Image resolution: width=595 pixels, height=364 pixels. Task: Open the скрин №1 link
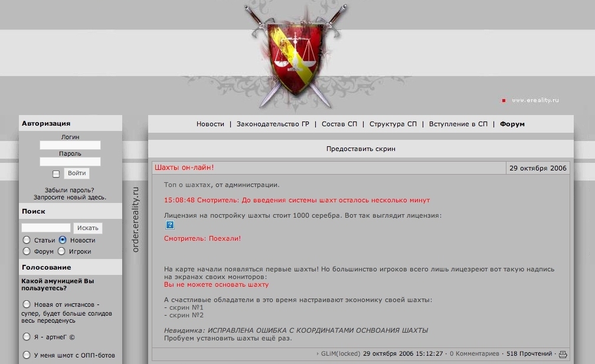tap(187, 307)
